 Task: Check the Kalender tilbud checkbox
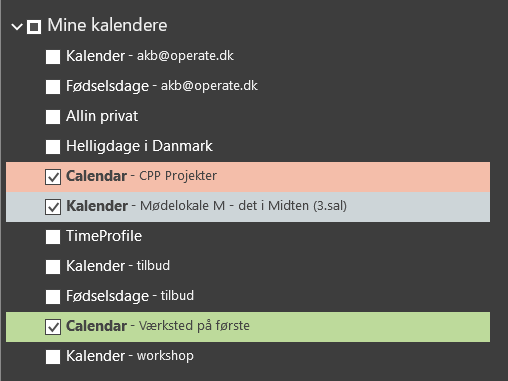tap(53, 267)
